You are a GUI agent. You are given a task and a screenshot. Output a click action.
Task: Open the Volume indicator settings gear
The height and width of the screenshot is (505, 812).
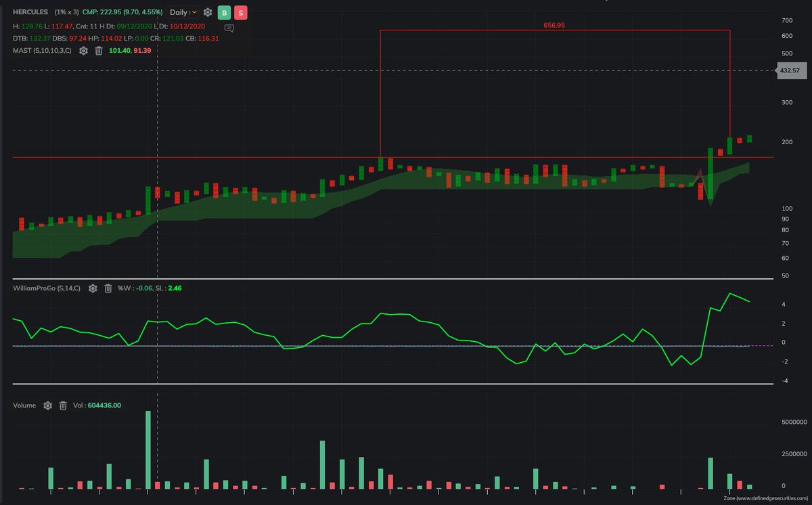[47, 405]
